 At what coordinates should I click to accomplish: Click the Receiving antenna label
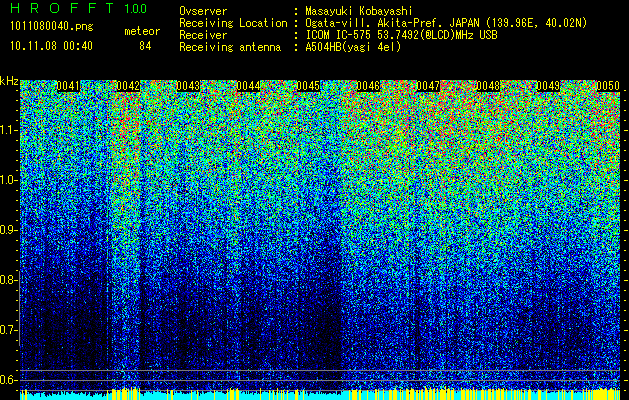(x=230, y=47)
